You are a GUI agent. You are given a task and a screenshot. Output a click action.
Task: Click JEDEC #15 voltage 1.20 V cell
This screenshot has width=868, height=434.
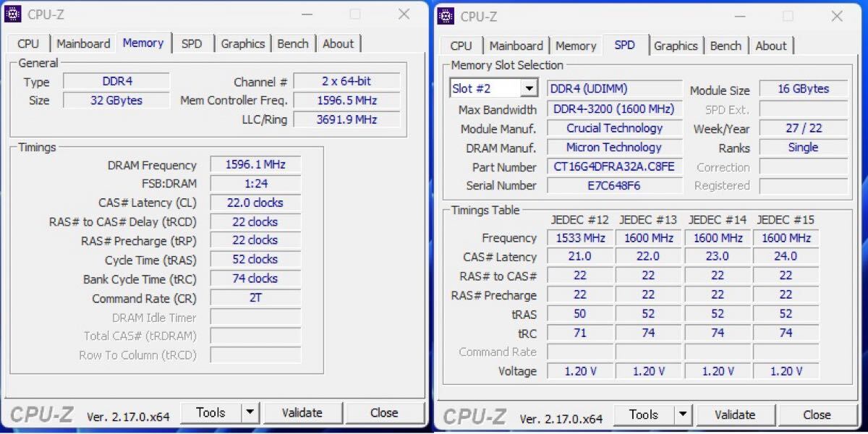(786, 371)
